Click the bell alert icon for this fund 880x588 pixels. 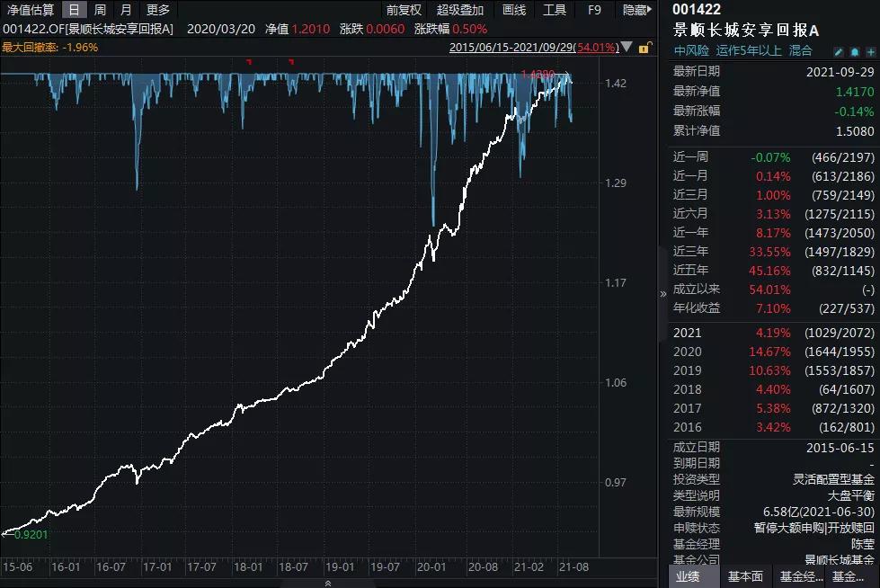pos(854,52)
